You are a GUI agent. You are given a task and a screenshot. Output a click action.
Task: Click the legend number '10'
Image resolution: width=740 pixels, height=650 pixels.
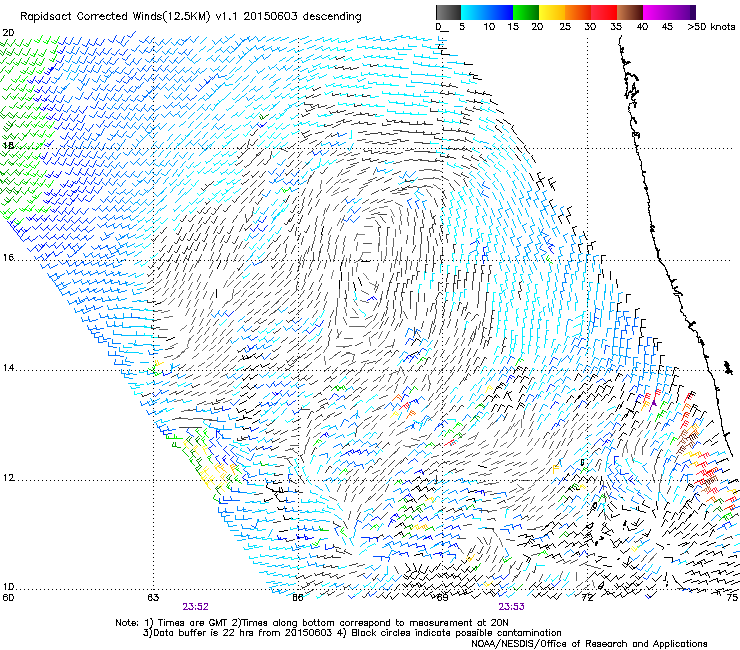tap(489, 26)
